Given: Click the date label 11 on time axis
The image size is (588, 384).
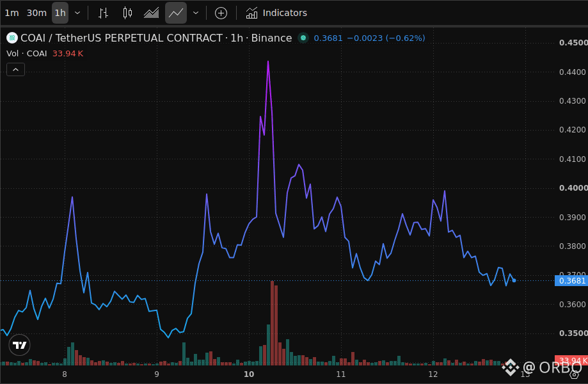Looking at the screenshot, I should [x=340, y=374].
